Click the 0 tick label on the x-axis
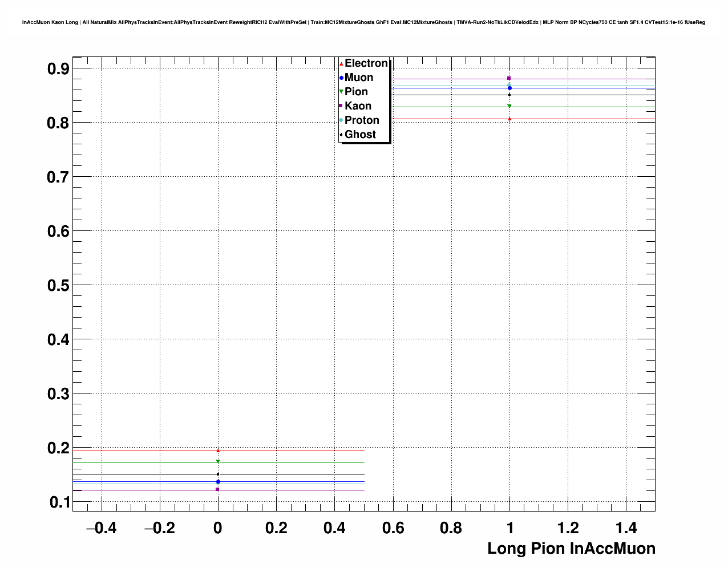728x568 pixels. coord(218,528)
